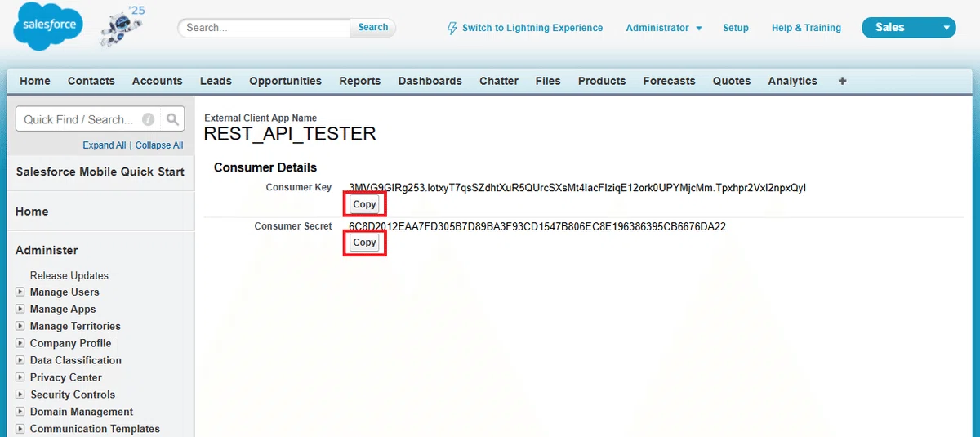Open the Administrator user dropdown
Viewport: 980px width, 437px height.
coord(664,28)
